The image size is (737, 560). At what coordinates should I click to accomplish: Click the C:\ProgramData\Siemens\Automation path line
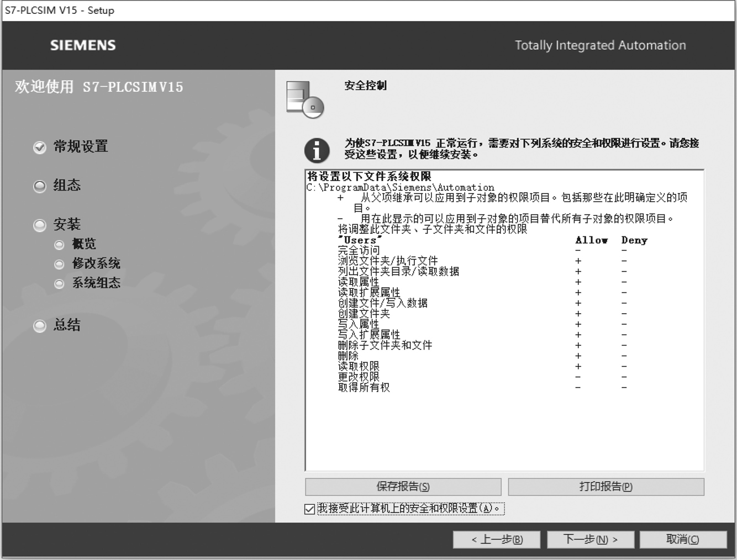pos(401,187)
